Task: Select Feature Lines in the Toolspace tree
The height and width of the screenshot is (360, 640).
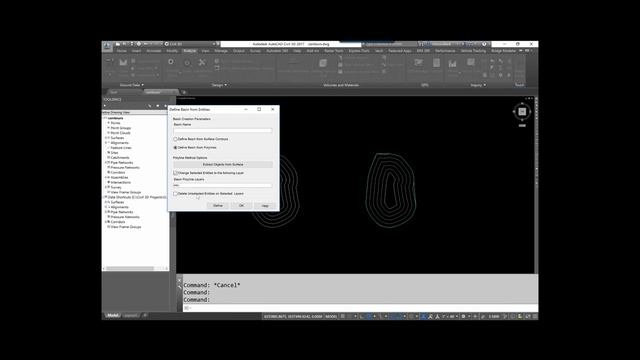Action: click(121, 148)
